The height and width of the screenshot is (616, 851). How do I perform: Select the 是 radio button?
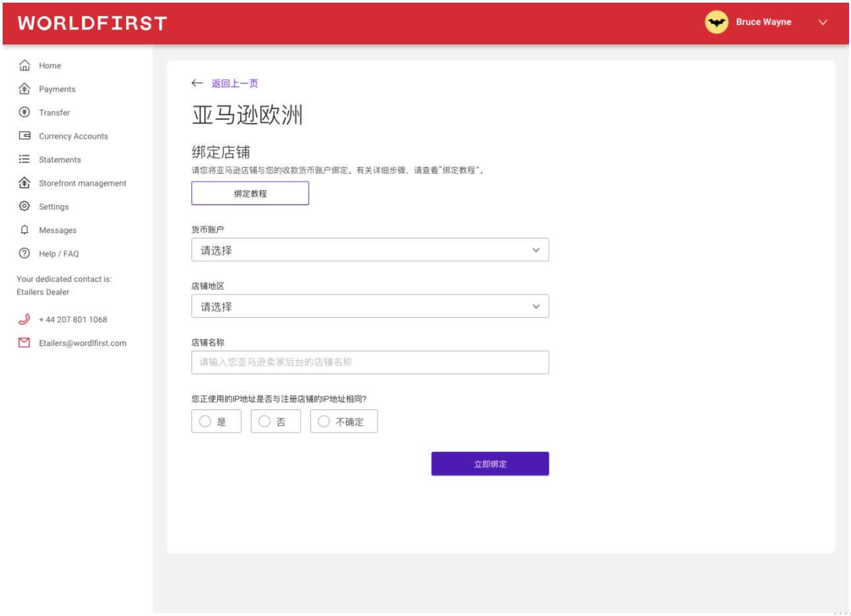tap(205, 421)
